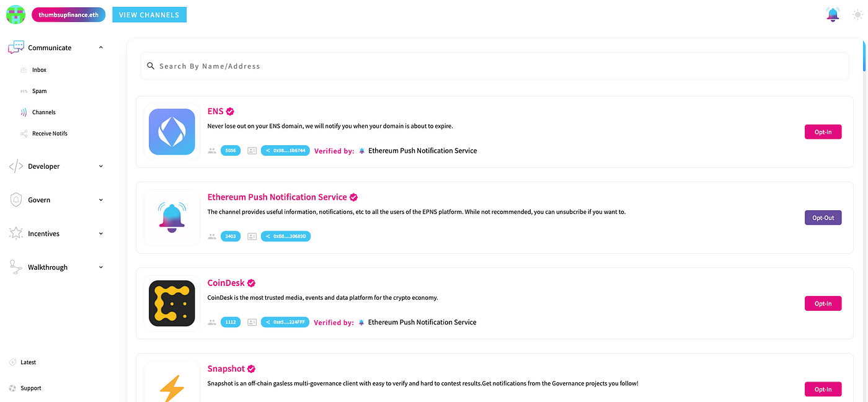Click the Support lifebuoy icon
The height and width of the screenshot is (402, 868).
point(12,388)
